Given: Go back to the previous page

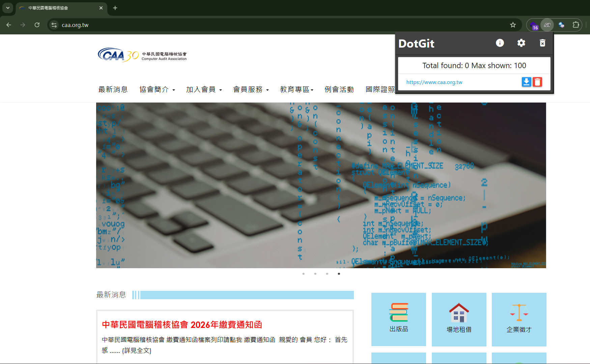Looking at the screenshot, I should tap(9, 25).
